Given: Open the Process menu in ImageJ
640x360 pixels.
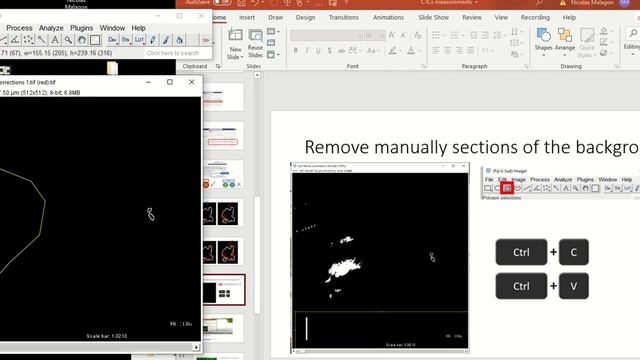Looking at the screenshot, I should pyautogui.click(x=19, y=28).
